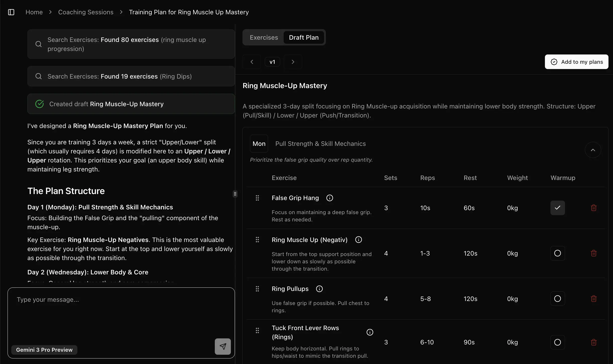Uncheck warmup for False Grip Hang
The image size is (613, 364).
(557, 208)
